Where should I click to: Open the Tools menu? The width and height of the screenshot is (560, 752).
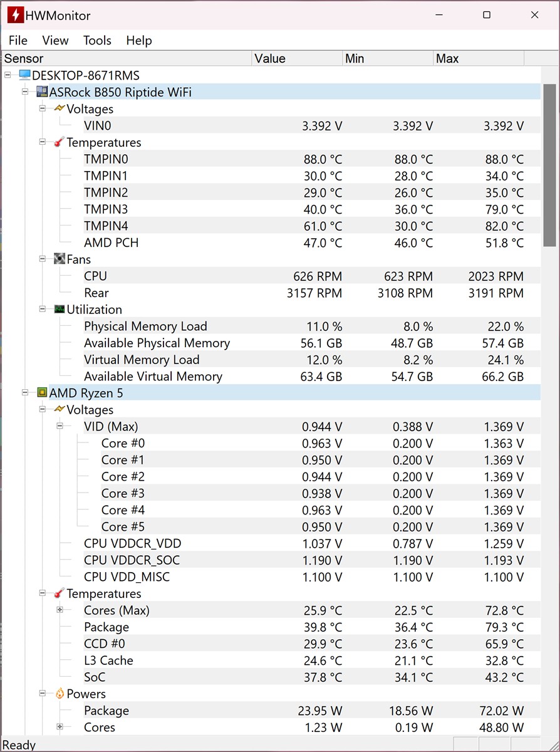[x=97, y=41]
